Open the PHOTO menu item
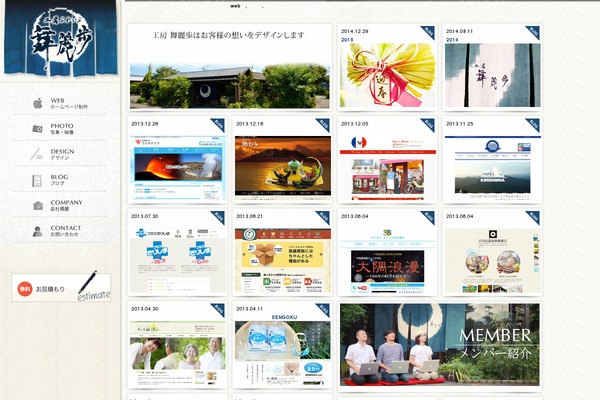 [x=60, y=129]
